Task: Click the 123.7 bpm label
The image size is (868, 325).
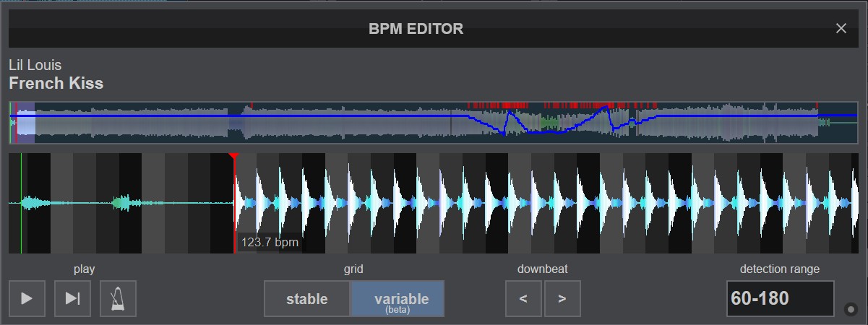Action: tap(270, 243)
